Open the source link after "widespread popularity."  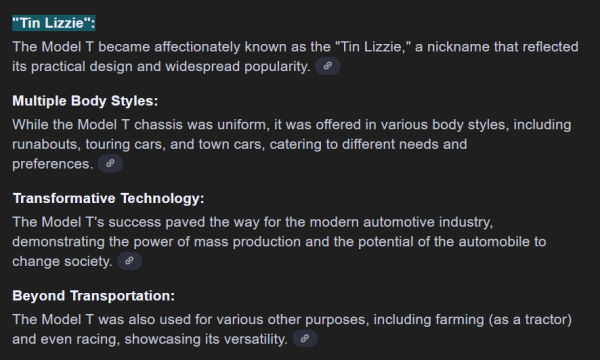click(x=328, y=66)
